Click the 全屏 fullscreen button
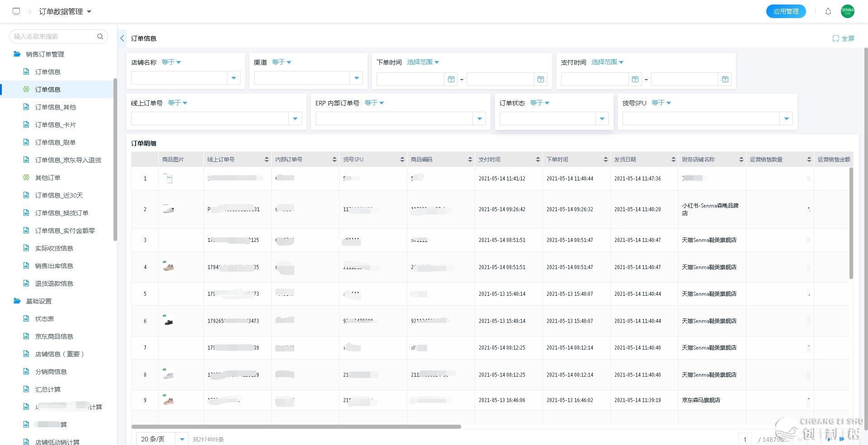868x445 pixels. pos(843,38)
